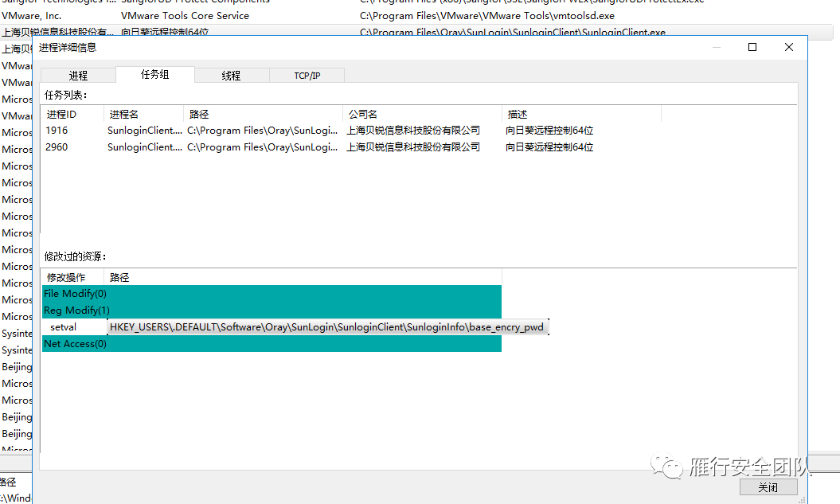Image resolution: width=840 pixels, height=504 pixels.
Task: Click SunloginClient name in the 1916 row
Action: click(145, 130)
